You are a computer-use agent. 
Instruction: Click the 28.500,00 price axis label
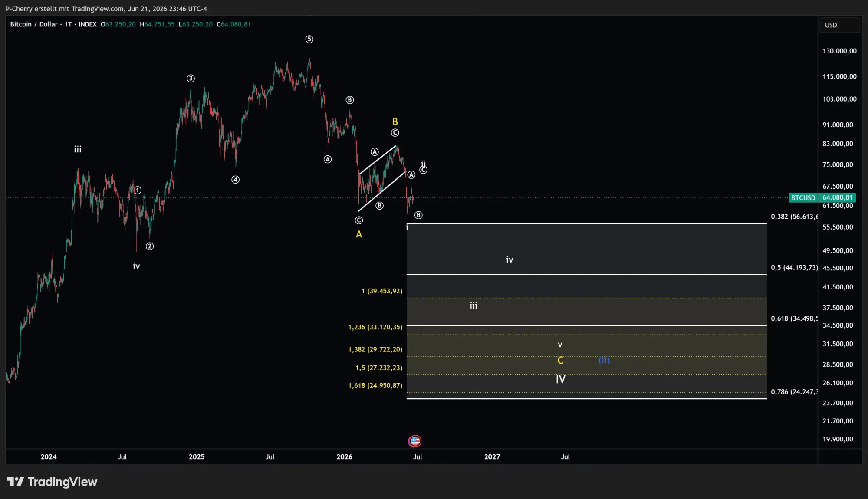pos(838,364)
